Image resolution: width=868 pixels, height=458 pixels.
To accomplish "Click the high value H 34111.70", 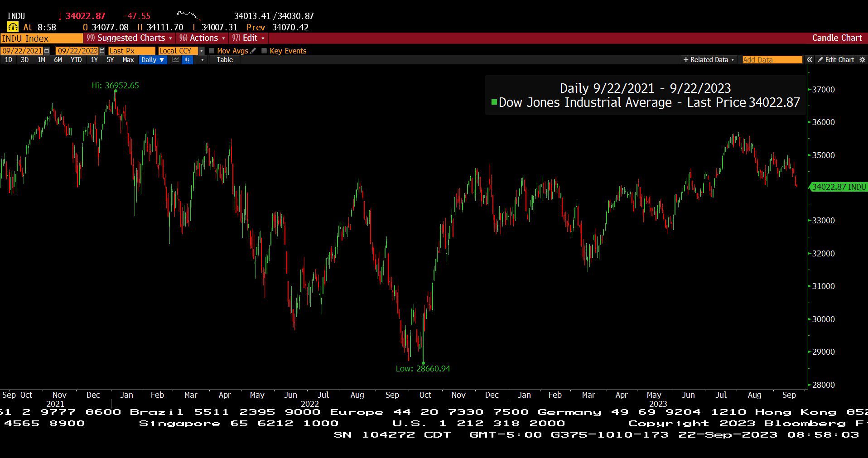I will pyautogui.click(x=160, y=27).
